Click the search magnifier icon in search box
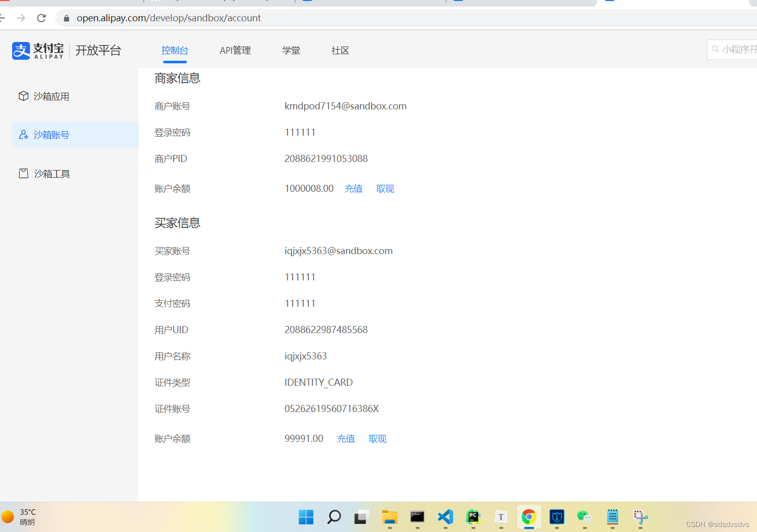The height and width of the screenshot is (532, 757). [x=715, y=50]
